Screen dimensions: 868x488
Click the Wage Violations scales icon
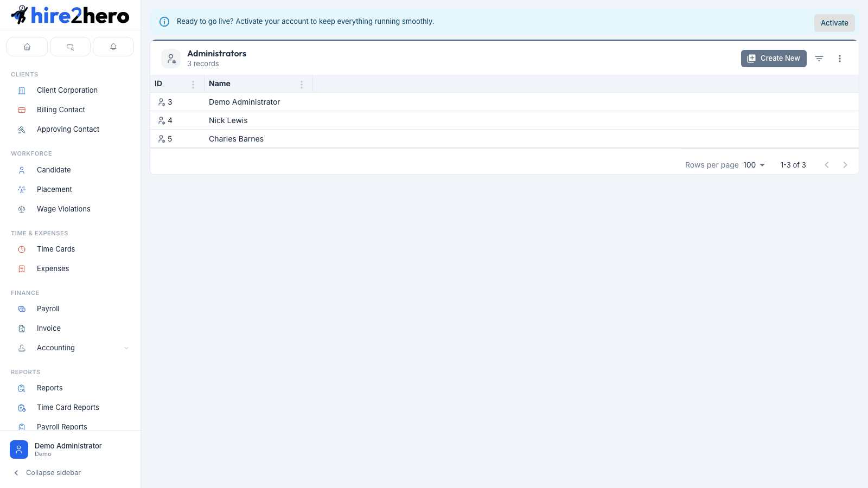(x=22, y=209)
